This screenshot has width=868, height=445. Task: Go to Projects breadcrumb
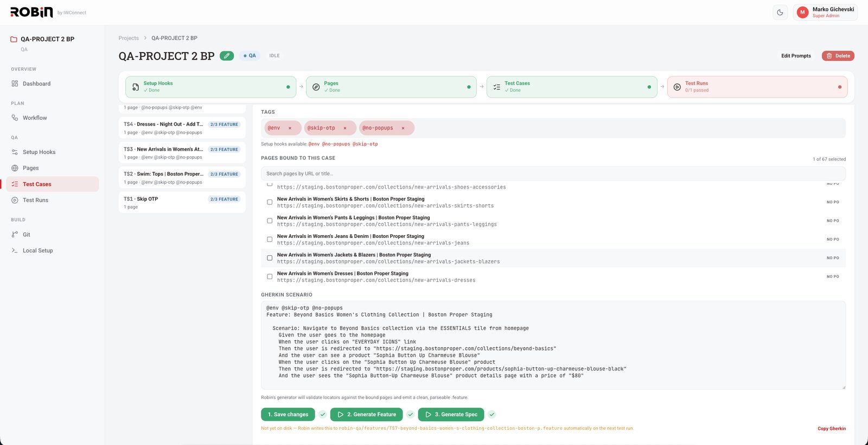pos(129,38)
